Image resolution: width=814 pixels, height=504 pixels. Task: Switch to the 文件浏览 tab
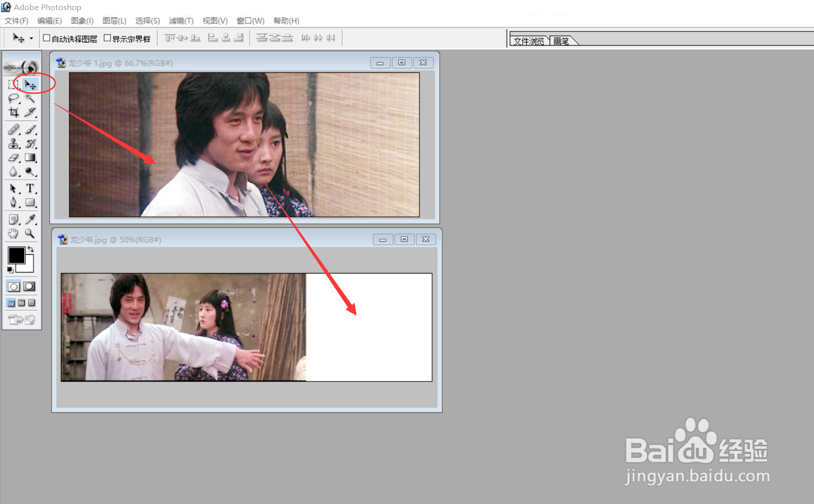point(529,41)
